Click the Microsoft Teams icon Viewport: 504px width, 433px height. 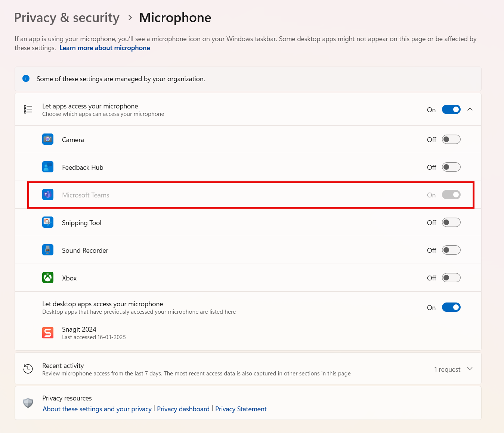[48, 194]
